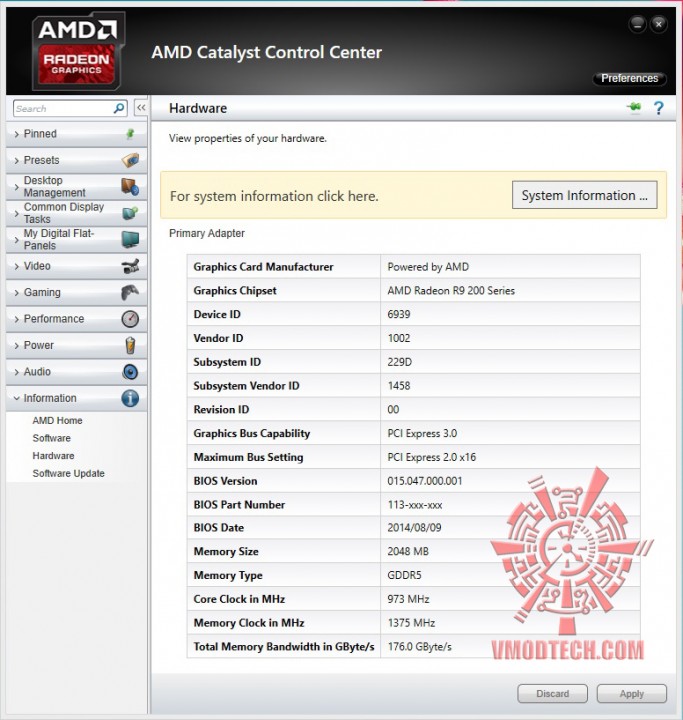683x720 pixels.
Task: Open AMD Home under Information
Action: tap(57, 420)
